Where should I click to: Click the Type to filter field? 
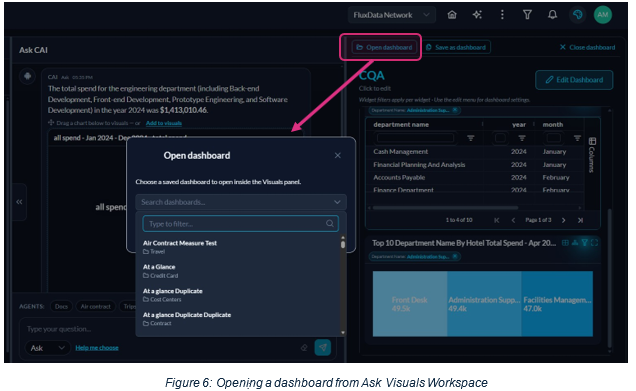click(241, 224)
